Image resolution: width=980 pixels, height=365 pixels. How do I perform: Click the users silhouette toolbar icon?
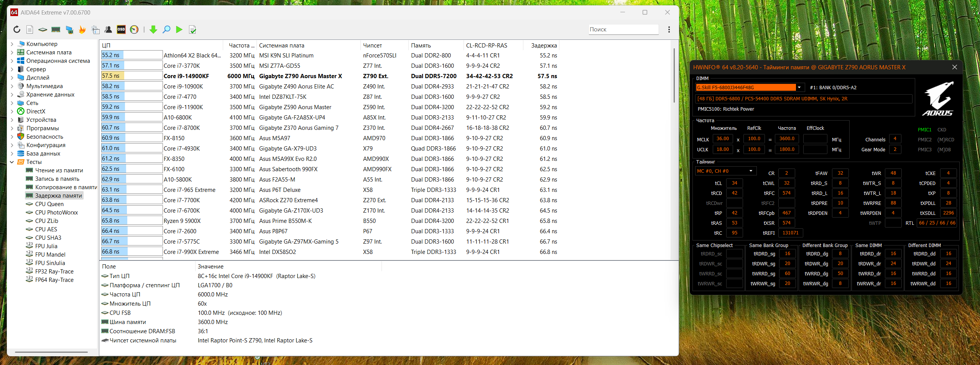(x=108, y=29)
